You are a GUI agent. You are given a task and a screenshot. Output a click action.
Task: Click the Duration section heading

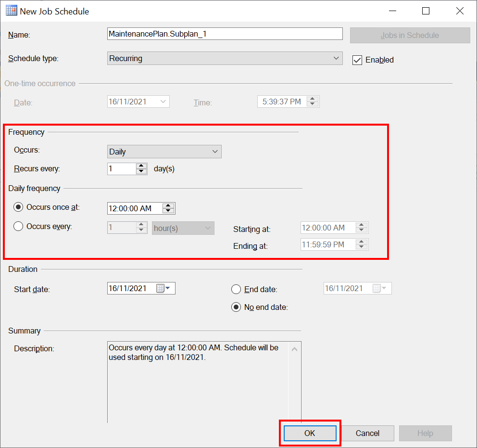[x=23, y=269]
